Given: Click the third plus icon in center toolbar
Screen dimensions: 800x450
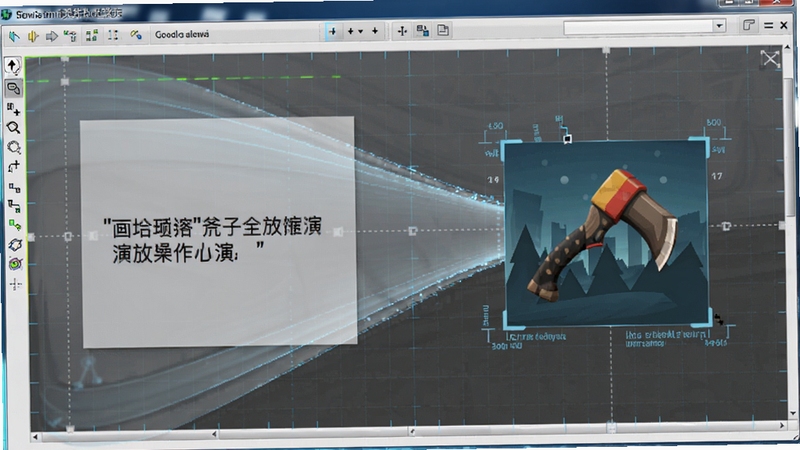Looking at the screenshot, I should pyautogui.click(x=375, y=31).
